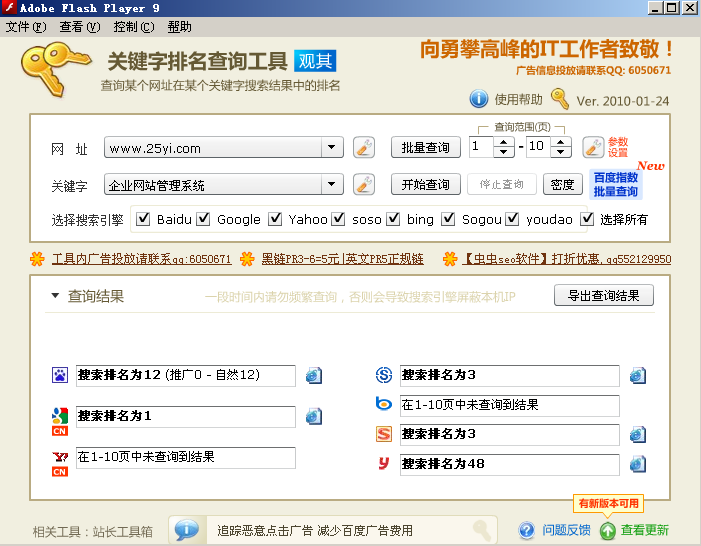Click the 使用帮助 link

(x=518, y=99)
